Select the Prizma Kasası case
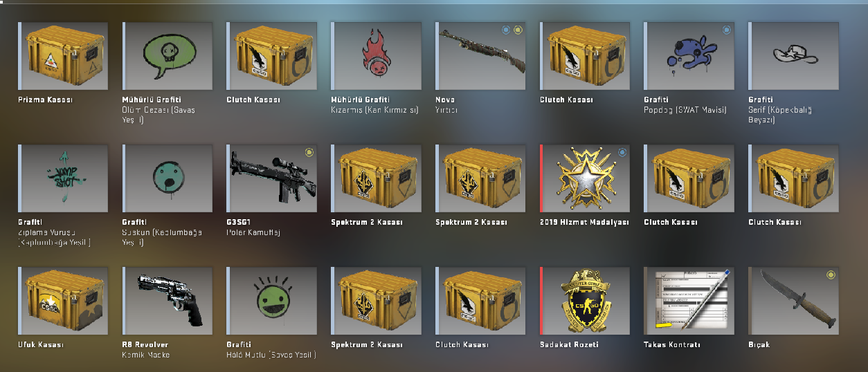The height and width of the screenshot is (372, 868). tap(63, 56)
